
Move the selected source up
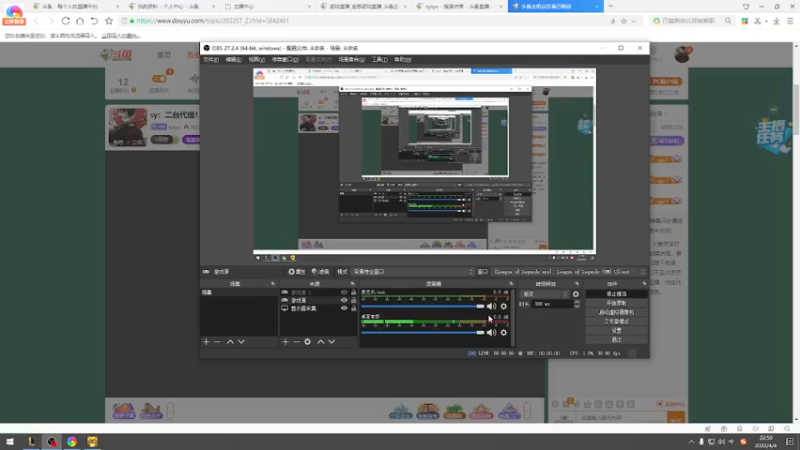[320, 341]
